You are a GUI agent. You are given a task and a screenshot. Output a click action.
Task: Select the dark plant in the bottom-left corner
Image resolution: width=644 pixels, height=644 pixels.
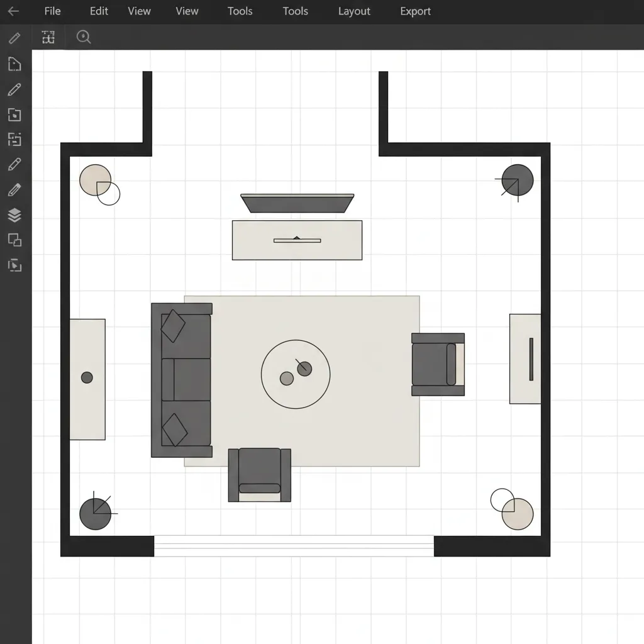[96, 514]
